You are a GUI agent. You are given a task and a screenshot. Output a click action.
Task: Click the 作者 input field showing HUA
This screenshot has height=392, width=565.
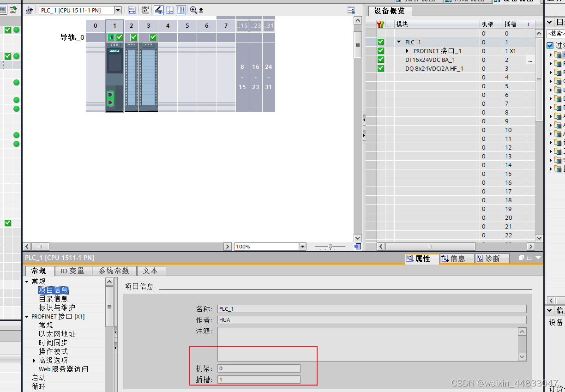[323, 320]
